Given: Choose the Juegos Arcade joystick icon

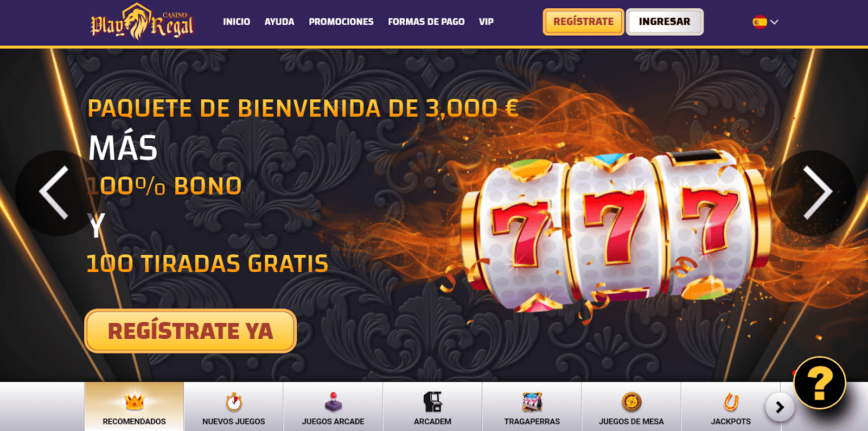Looking at the screenshot, I should click(333, 402).
